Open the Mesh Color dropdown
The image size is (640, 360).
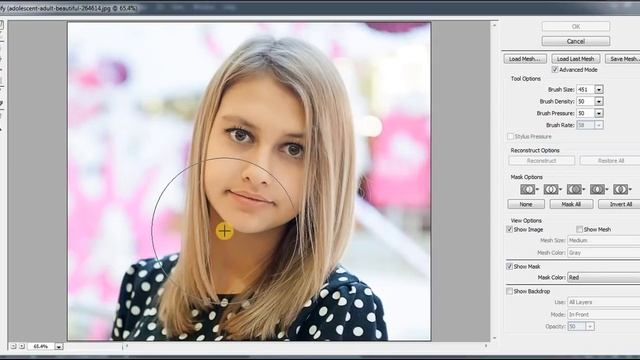tap(604, 253)
